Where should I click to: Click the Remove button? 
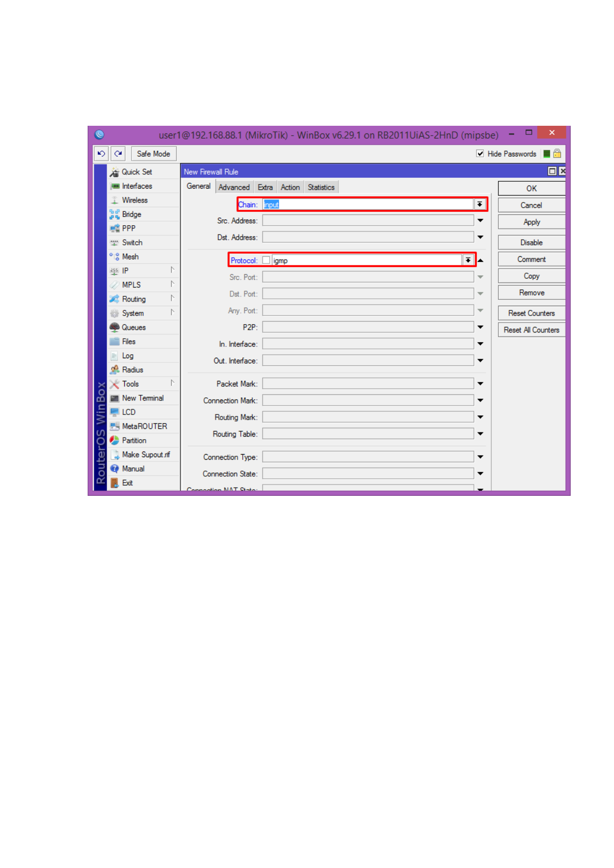point(532,293)
